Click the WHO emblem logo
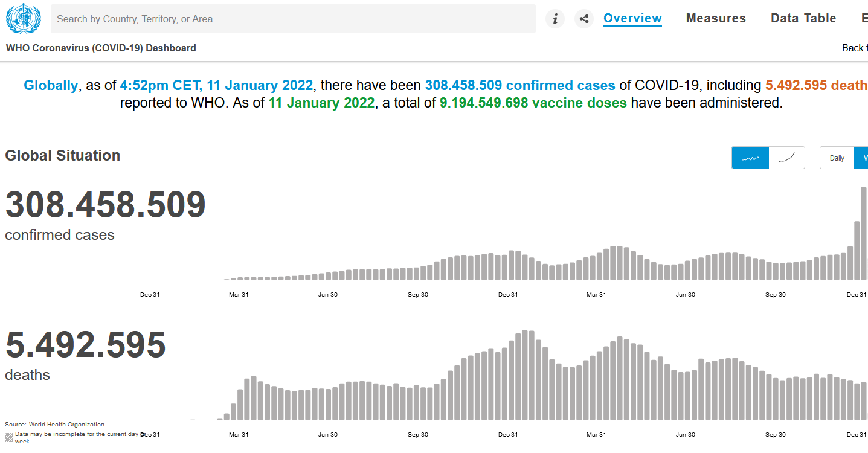The image size is (868, 453). 24,18
